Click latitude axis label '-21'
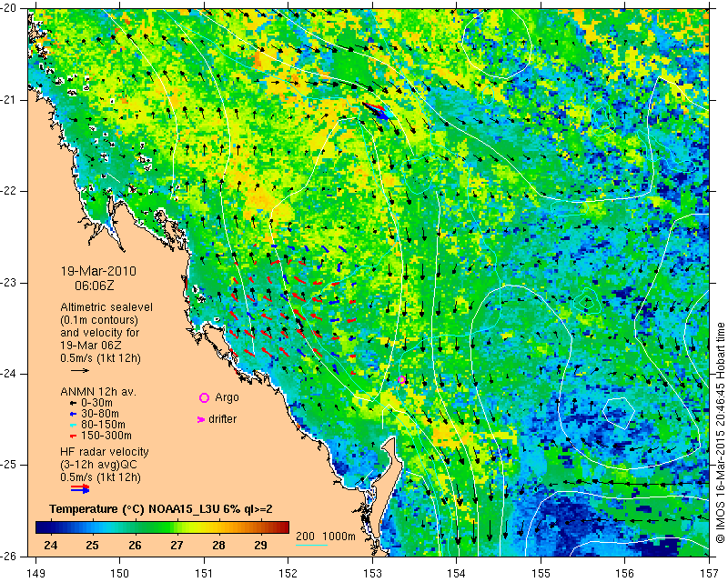 coord(9,100)
